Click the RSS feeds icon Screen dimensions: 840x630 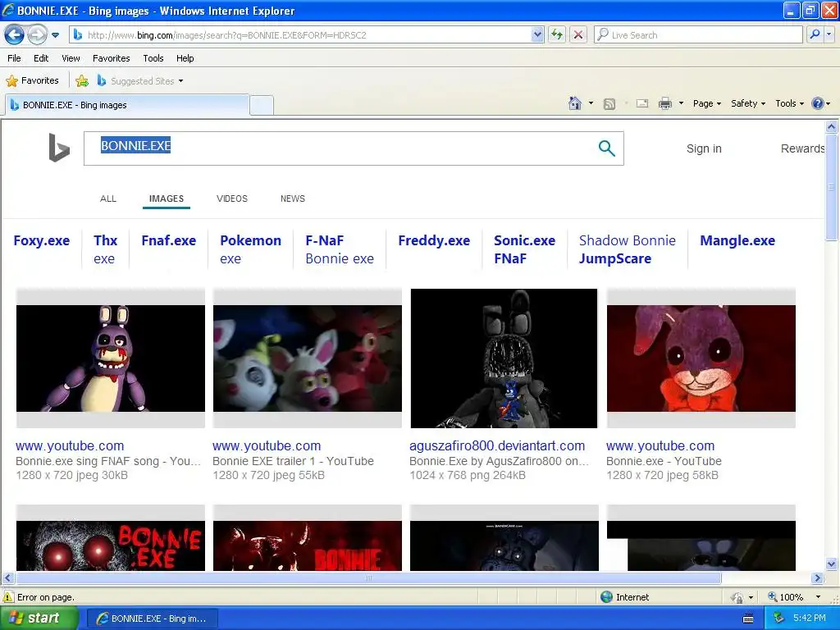609,104
